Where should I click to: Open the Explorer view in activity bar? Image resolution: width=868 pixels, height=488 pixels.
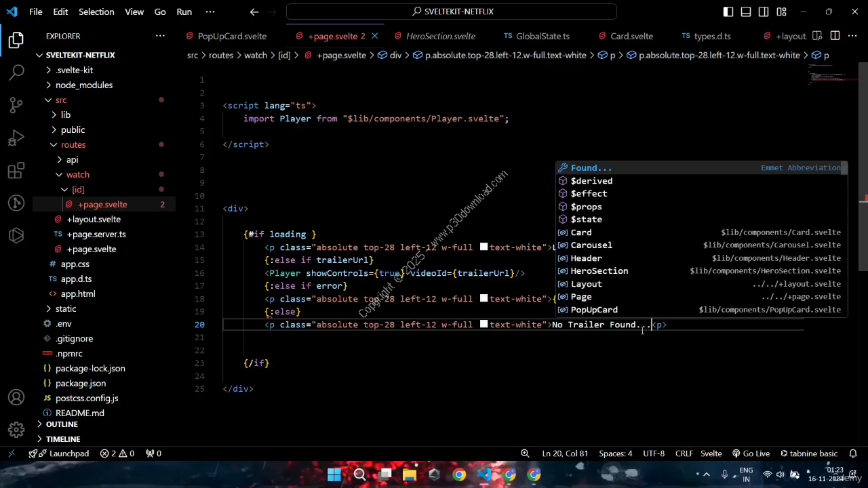point(16,41)
